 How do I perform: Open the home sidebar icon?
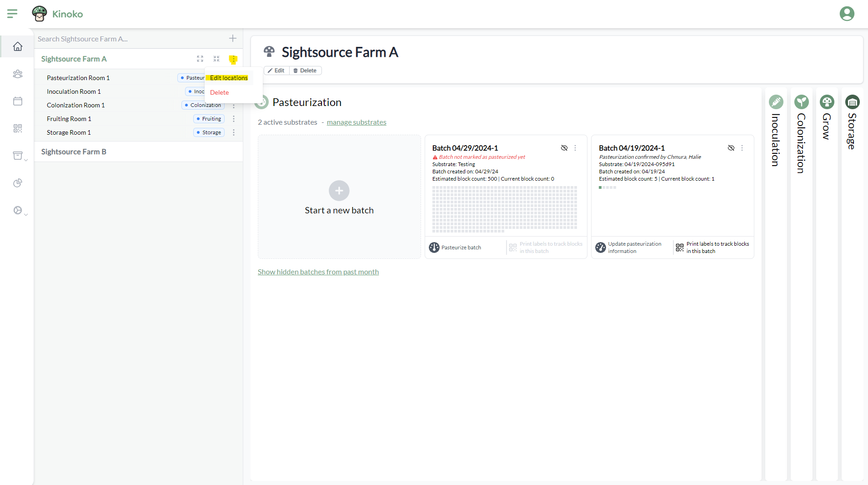tap(18, 46)
